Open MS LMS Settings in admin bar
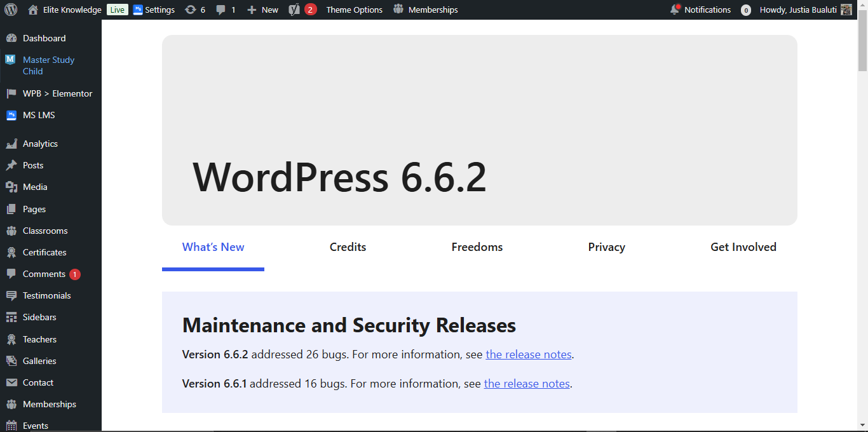The width and height of the screenshot is (868, 432). (x=154, y=10)
